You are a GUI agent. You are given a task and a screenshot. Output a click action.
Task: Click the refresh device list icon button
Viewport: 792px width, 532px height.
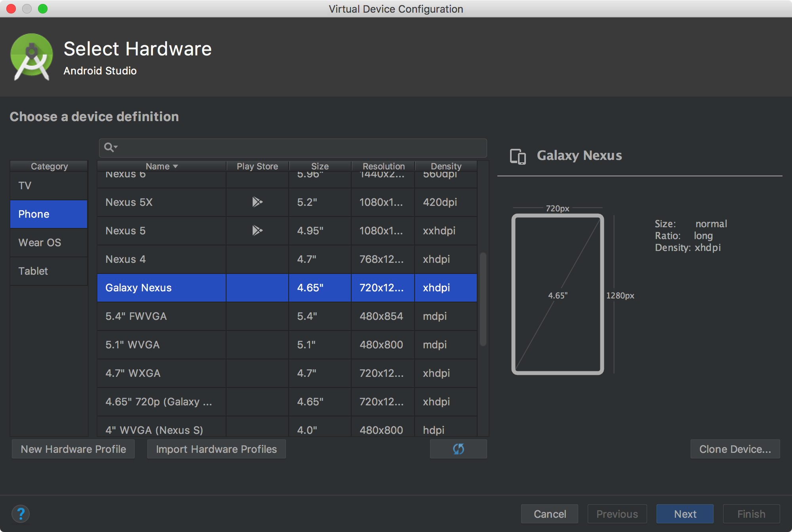coord(458,449)
